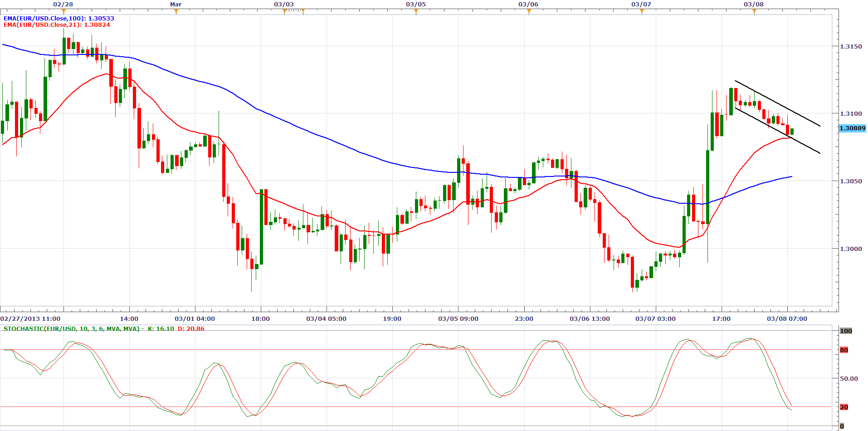Click the orange marker under 03/08
The width and height of the screenshot is (868, 431).
(754, 11)
